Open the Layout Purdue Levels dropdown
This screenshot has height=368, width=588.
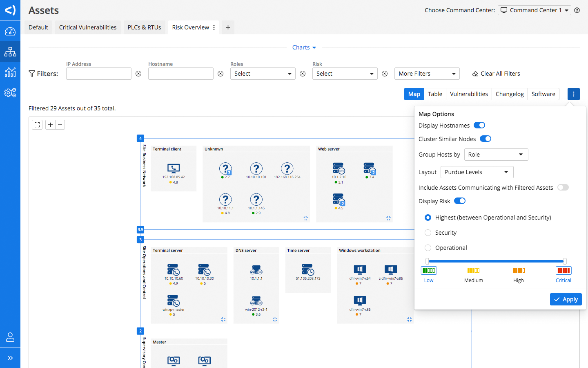coord(477,172)
